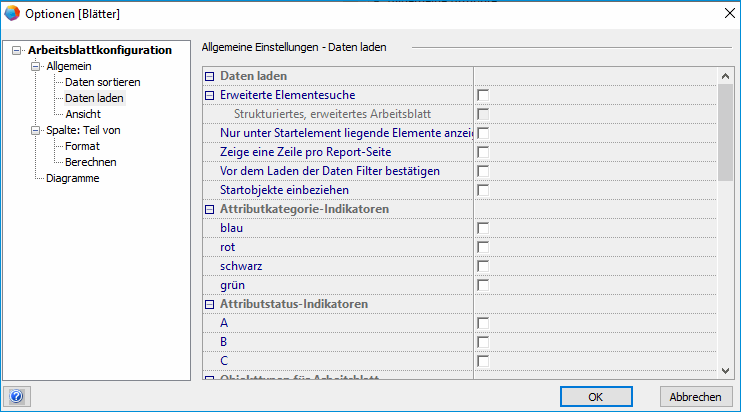
Task: Collapse the Daten laden section
Action: [210, 76]
